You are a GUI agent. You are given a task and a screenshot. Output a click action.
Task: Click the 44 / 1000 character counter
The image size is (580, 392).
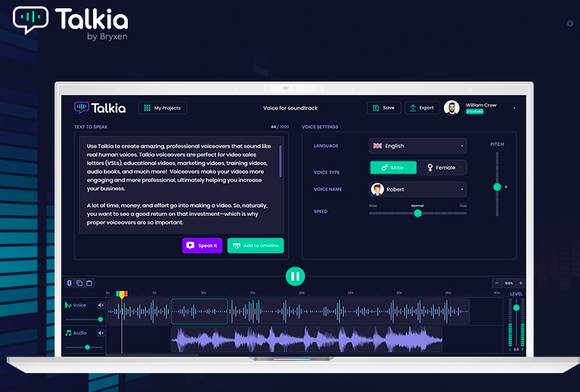click(x=280, y=127)
